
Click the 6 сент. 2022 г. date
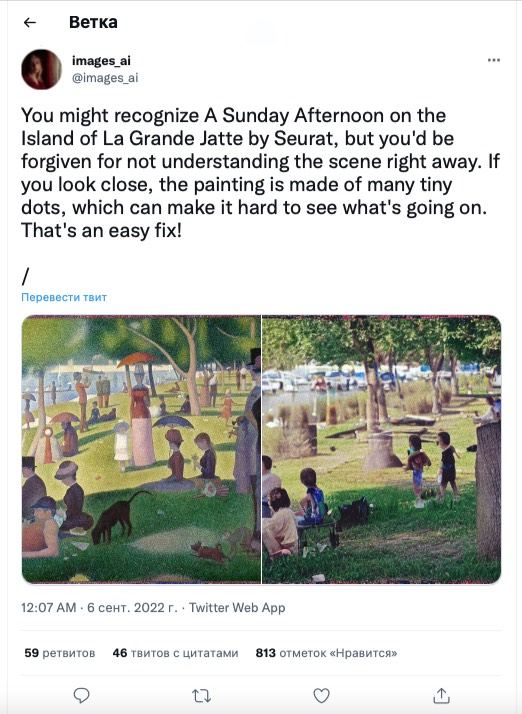(132, 607)
